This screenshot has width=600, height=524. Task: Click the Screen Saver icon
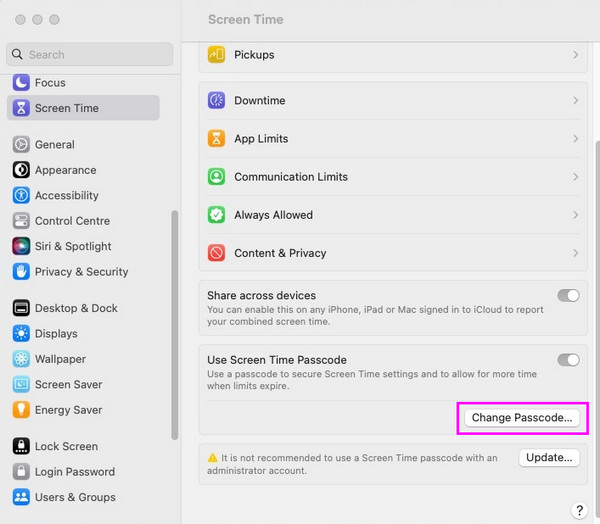point(21,384)
